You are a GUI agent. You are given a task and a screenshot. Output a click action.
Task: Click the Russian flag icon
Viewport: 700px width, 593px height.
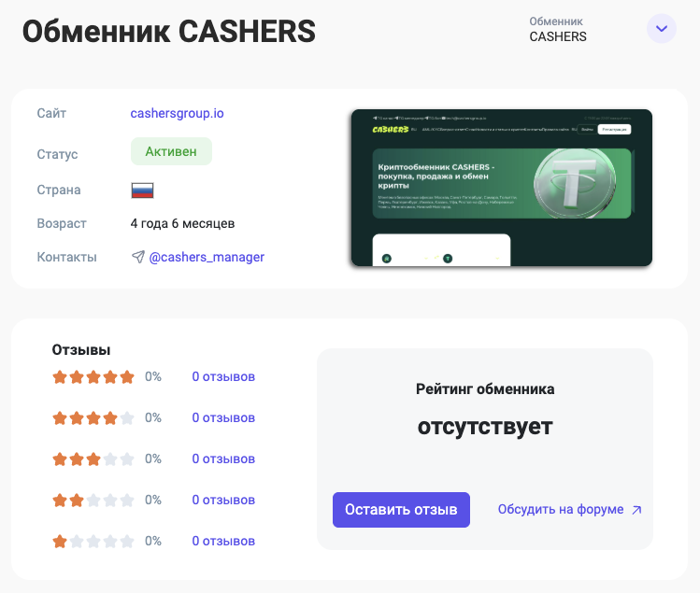coord(142,191)
